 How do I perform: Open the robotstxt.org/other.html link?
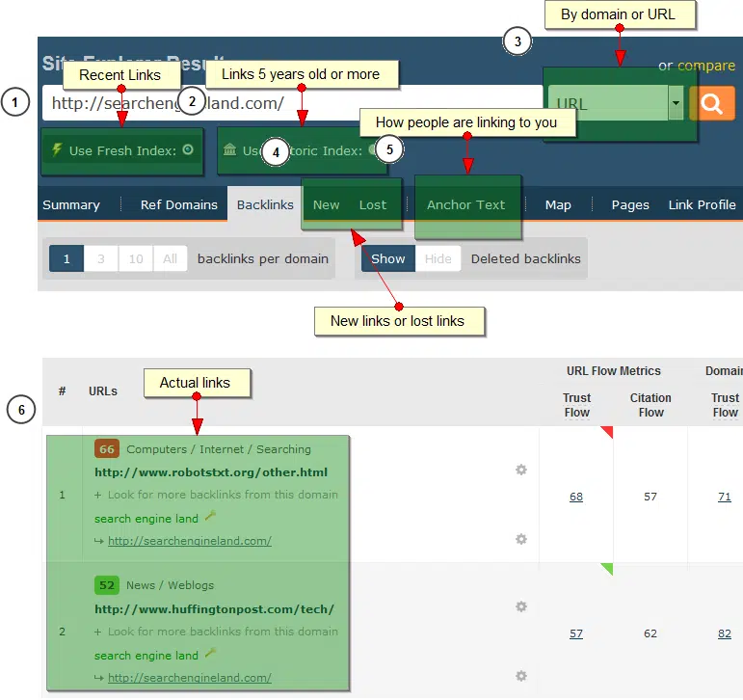click(211, 472)
